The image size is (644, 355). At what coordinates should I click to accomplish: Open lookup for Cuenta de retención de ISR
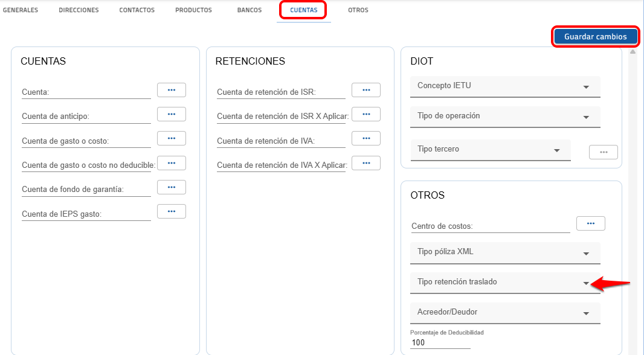click(x=365, y=90)
